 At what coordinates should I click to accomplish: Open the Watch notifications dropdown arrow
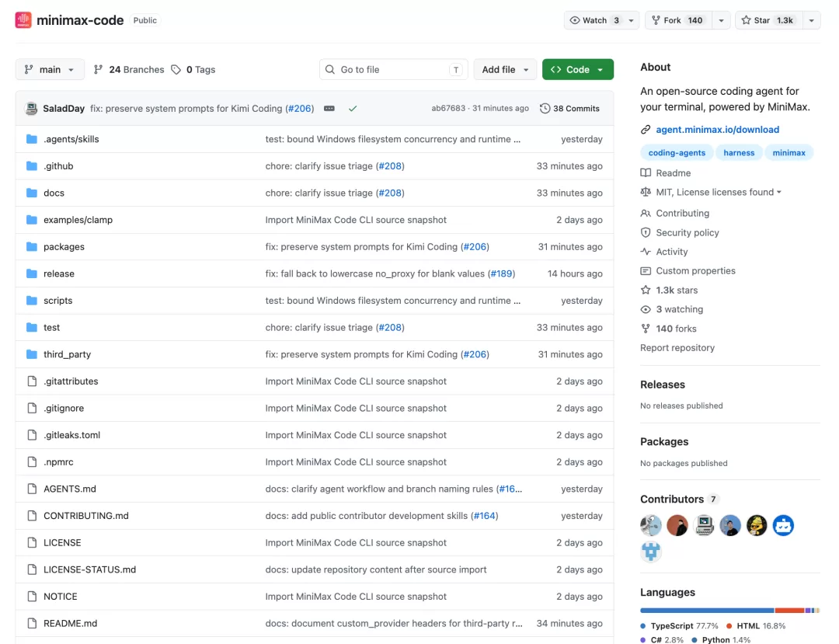[x=632, y=20]
